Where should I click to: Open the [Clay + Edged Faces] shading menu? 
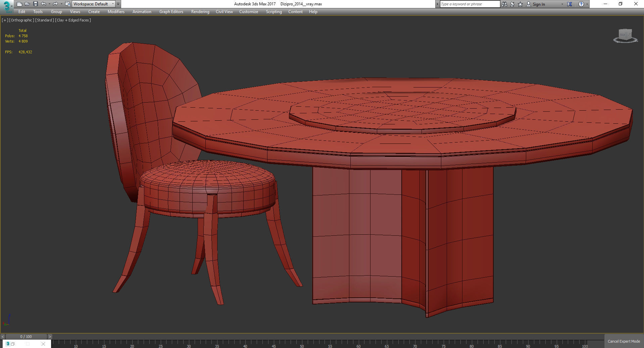tap(73, 20)
